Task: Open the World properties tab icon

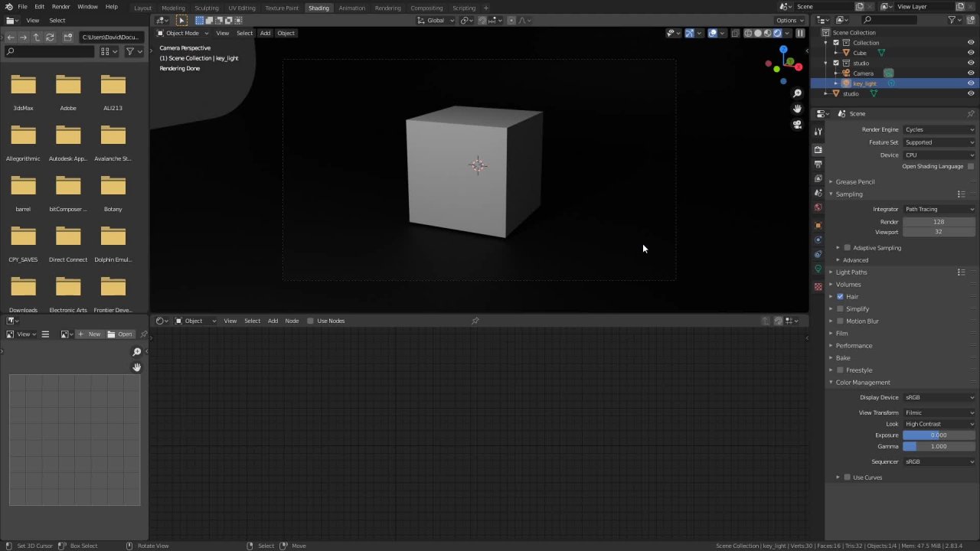Action: [818, 207]
